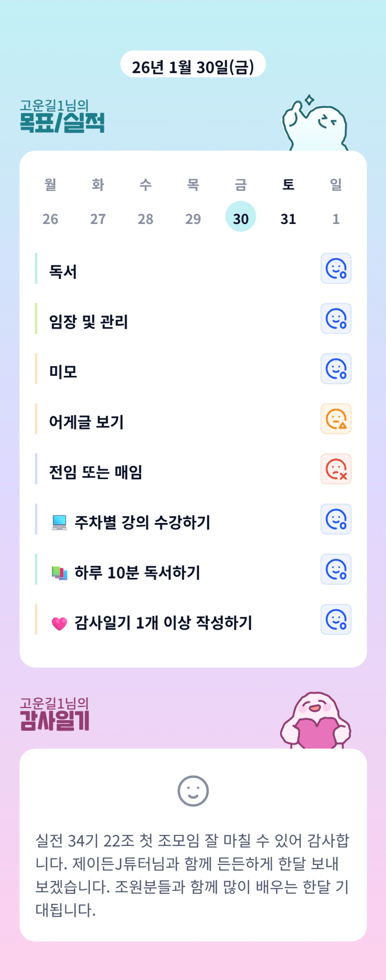
Task: Select Thursday the 29th in the week row
Action: (193, 218)
